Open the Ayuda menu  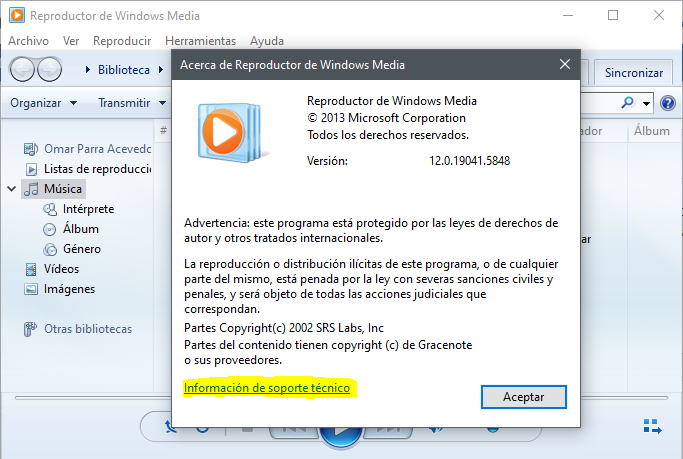[267, 41]
